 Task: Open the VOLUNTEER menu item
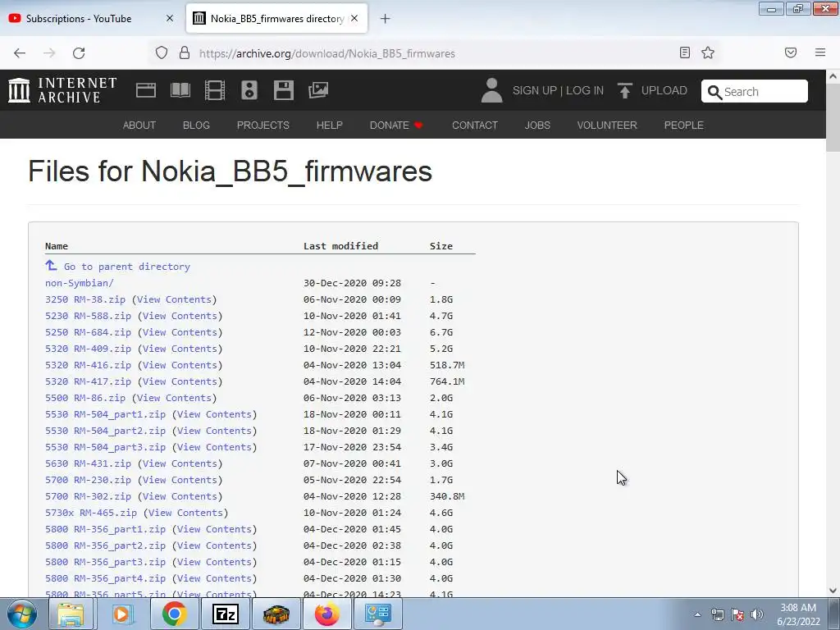click(x=607, y=126)
